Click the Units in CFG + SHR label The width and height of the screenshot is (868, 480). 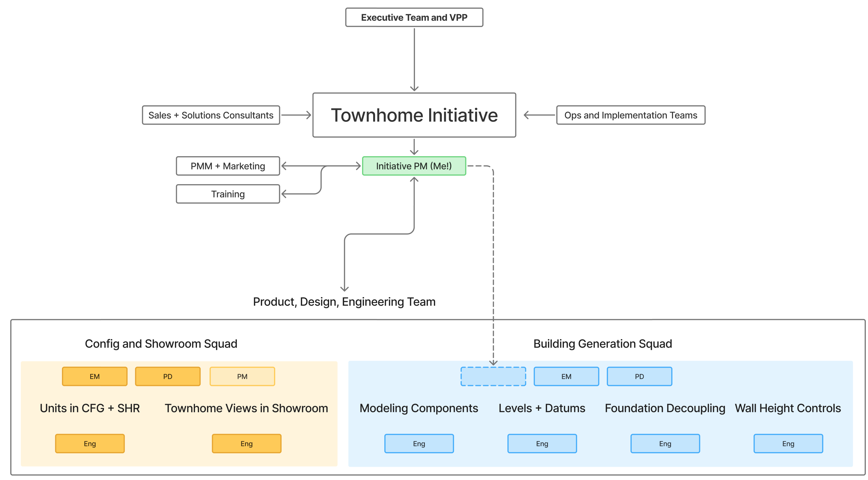[x=90, y=408]
